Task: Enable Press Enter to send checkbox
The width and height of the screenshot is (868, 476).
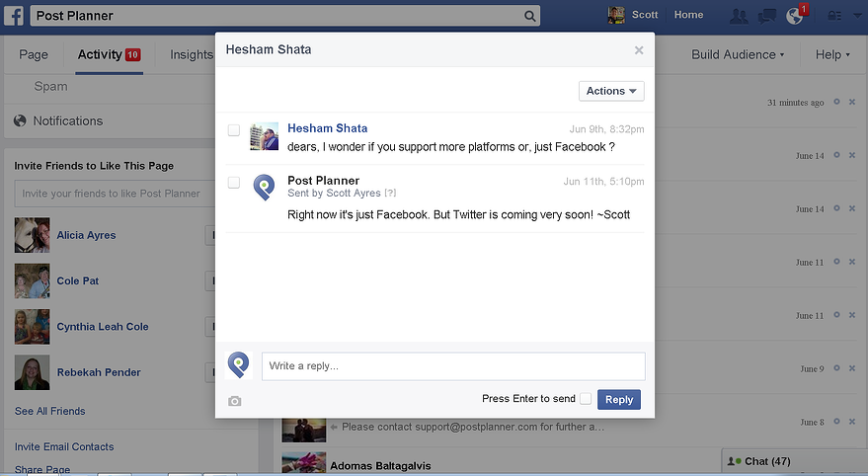Action: 586,399
